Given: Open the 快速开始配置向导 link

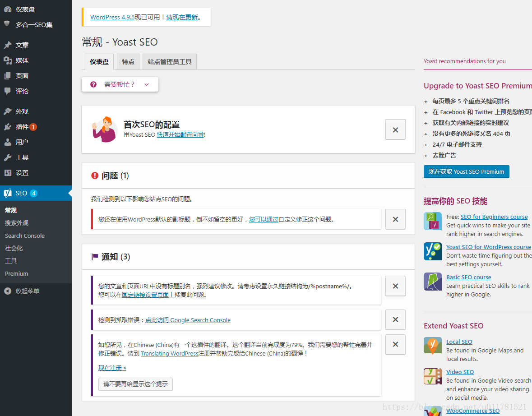Looking at the screenshot, I should [180, 135].
